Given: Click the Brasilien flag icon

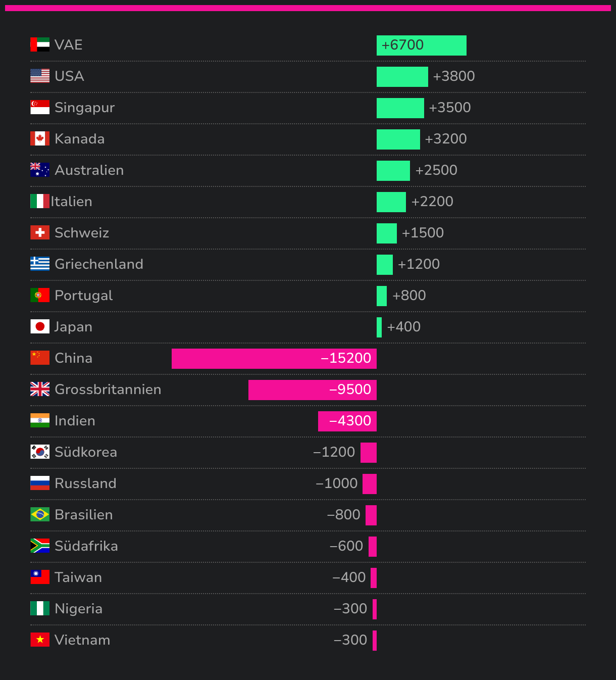Looking at the screenshot, I should 40,514.
